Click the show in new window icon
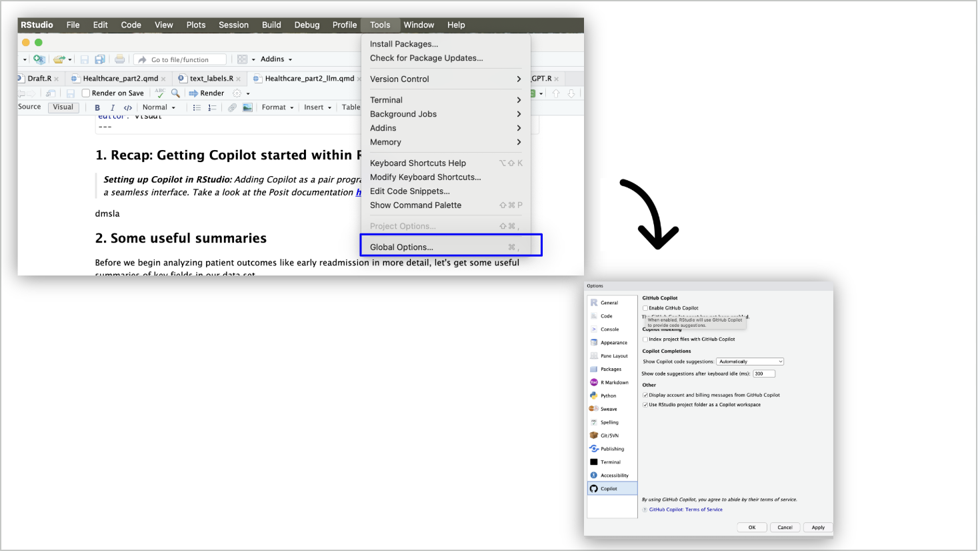This screenshot has height=551, width=980. [51, 93]
